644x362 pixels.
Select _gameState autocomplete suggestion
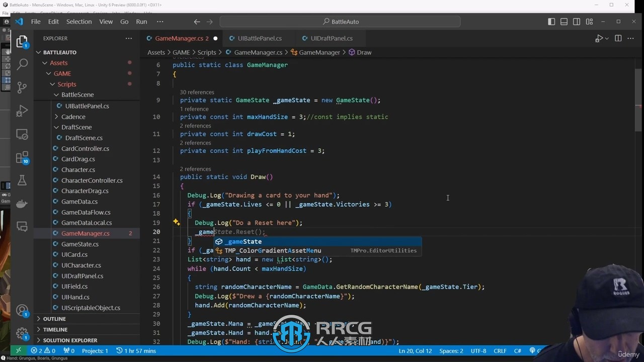tap(317, 241)
